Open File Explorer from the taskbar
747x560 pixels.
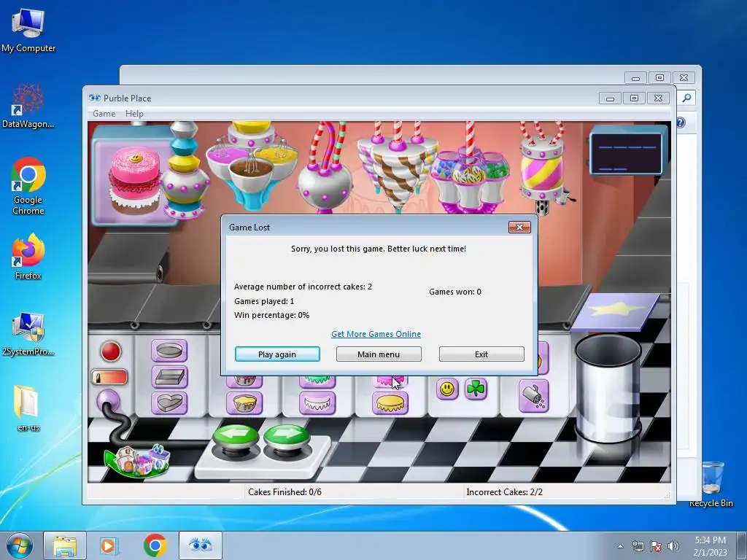[x=65, y=545]
